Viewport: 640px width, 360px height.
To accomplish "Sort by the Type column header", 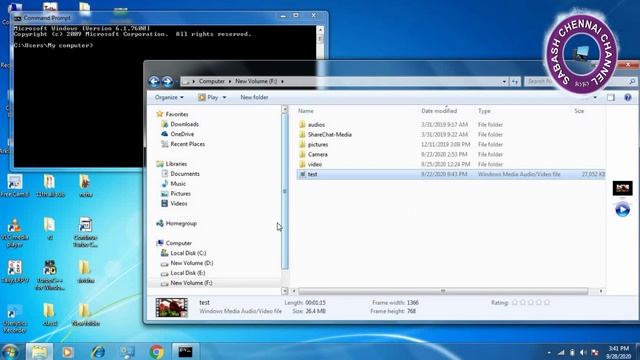I will coord(484,111).
